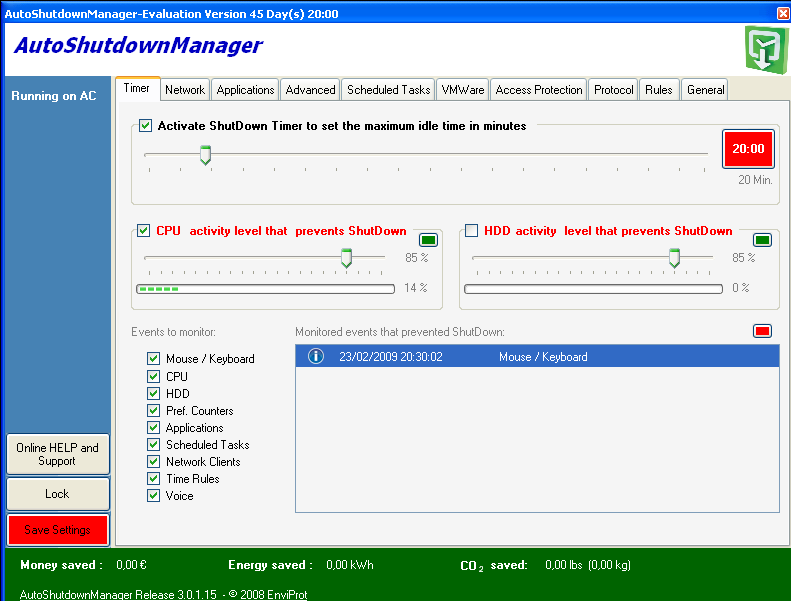The image size is (791, 601).
Task: Click the CPU 14 % usage value
Action: point(416,288)
